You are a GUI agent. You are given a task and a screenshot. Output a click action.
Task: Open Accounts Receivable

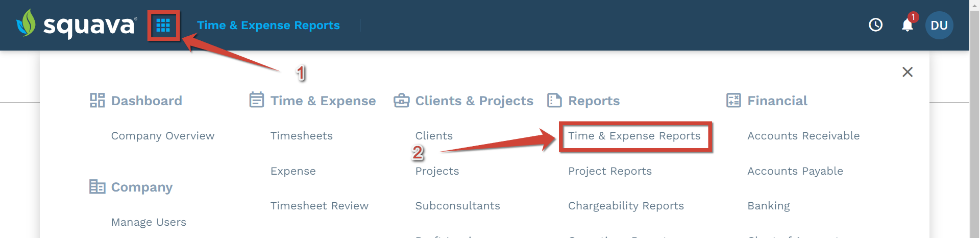click(803, 136)
